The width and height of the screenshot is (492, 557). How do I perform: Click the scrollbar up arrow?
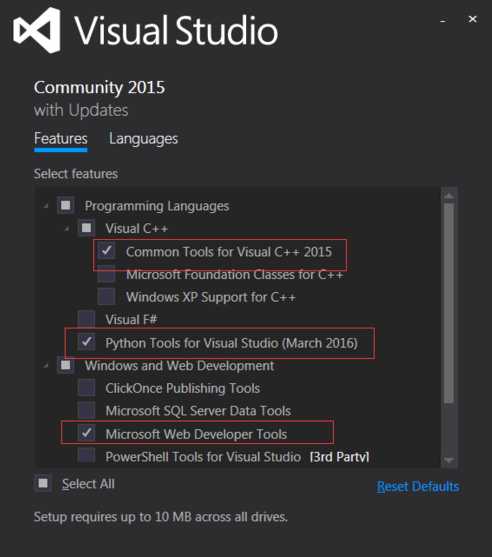click(x=449, y=196)
